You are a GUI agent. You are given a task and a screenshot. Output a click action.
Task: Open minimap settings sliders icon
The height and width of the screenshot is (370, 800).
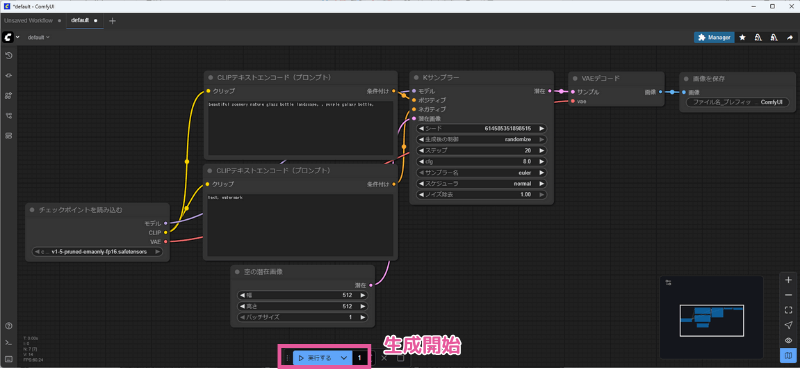[669, 282]
